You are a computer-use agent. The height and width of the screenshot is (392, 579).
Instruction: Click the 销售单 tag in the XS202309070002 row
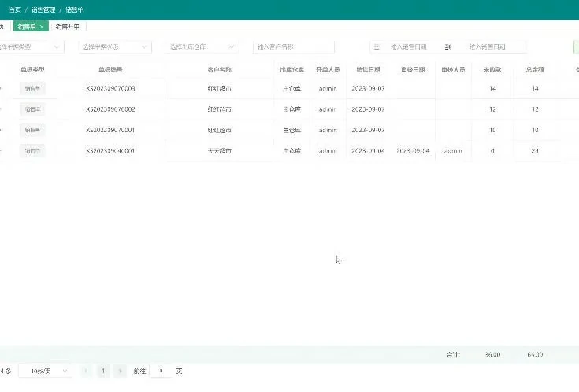click(x=33, y=109)
